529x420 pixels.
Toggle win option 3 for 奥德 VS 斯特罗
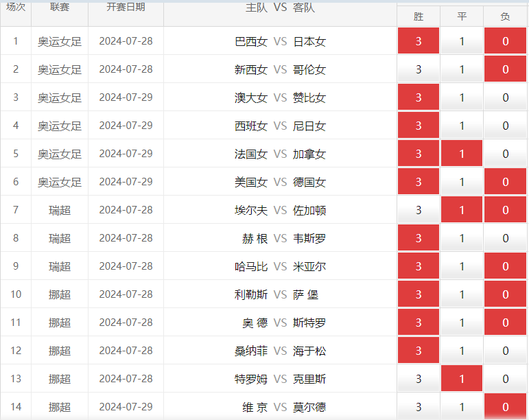tap(419, 322)
